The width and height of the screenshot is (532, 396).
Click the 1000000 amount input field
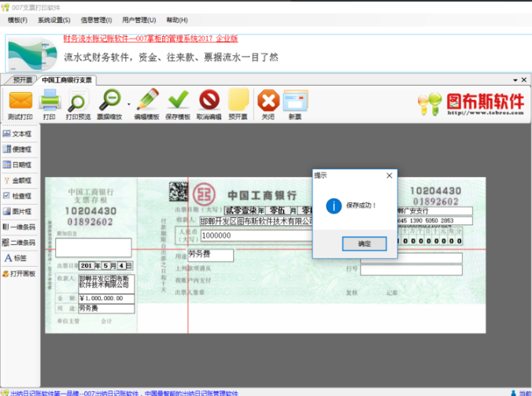tap(257, 235)
